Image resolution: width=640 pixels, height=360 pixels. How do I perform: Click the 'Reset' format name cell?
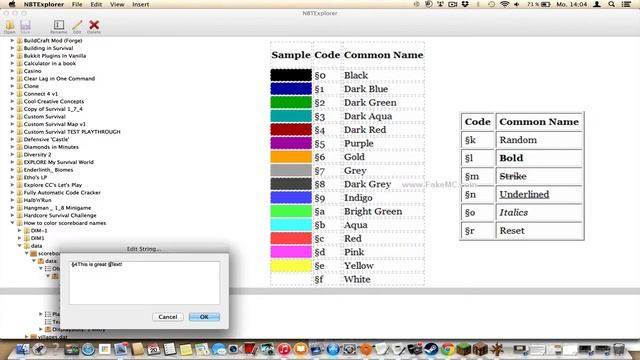click(x=539, y=231)
